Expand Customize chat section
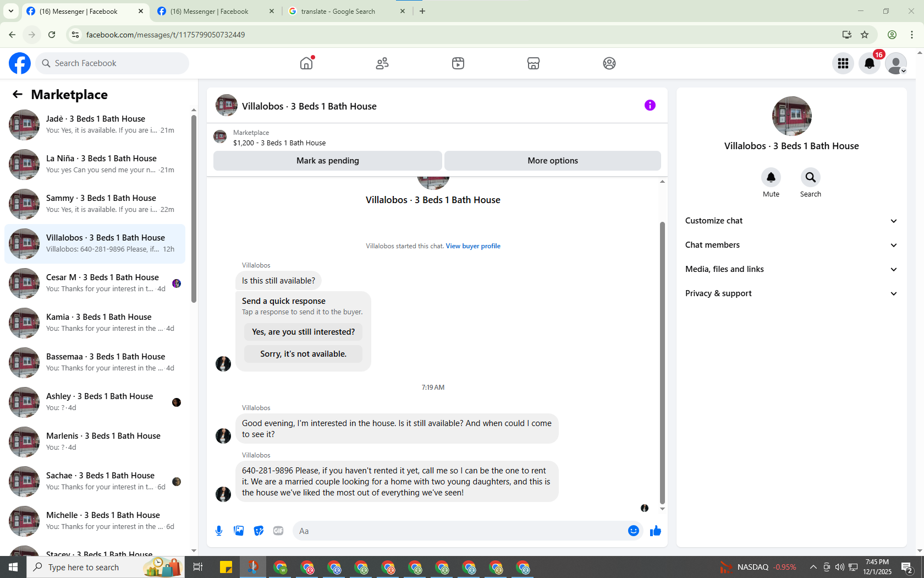 pos(791,221)
